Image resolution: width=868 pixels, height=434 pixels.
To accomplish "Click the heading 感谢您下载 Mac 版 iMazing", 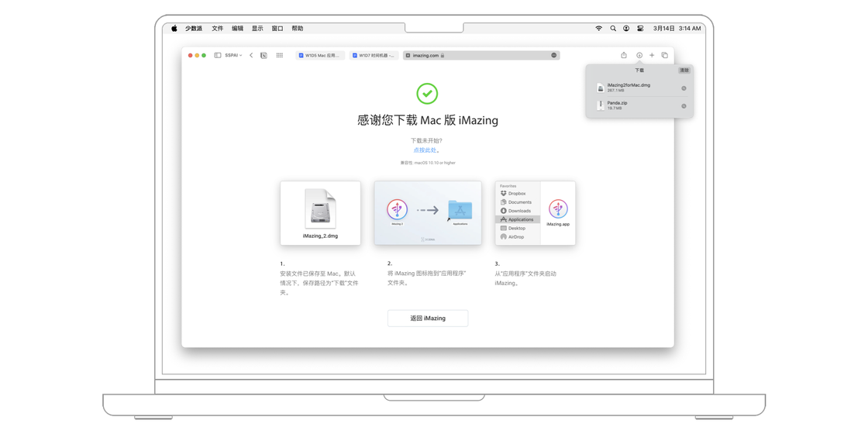I will (x=427, y=120).
